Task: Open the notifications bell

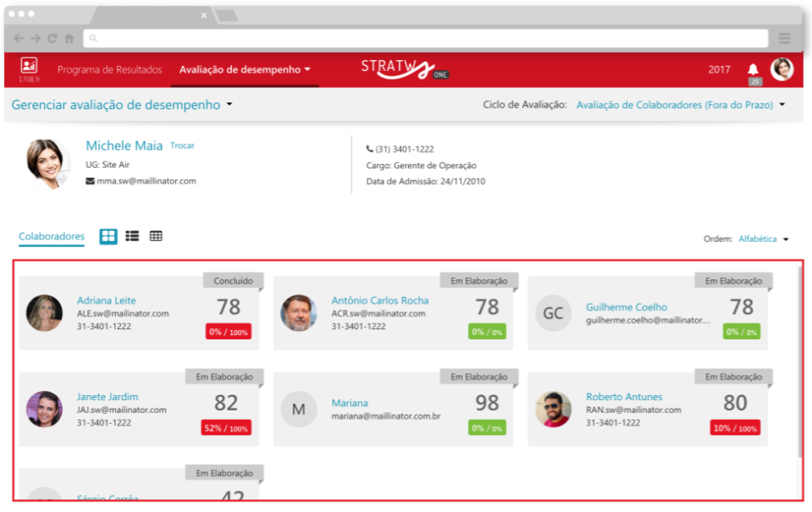Action: click(753, 69)
